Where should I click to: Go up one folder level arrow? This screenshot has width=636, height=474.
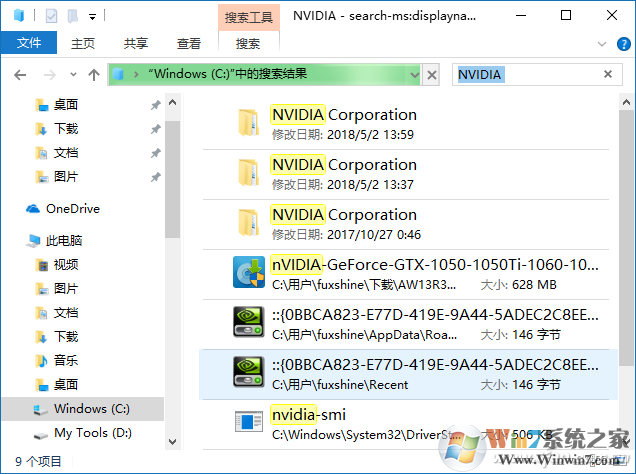[94, 75]
